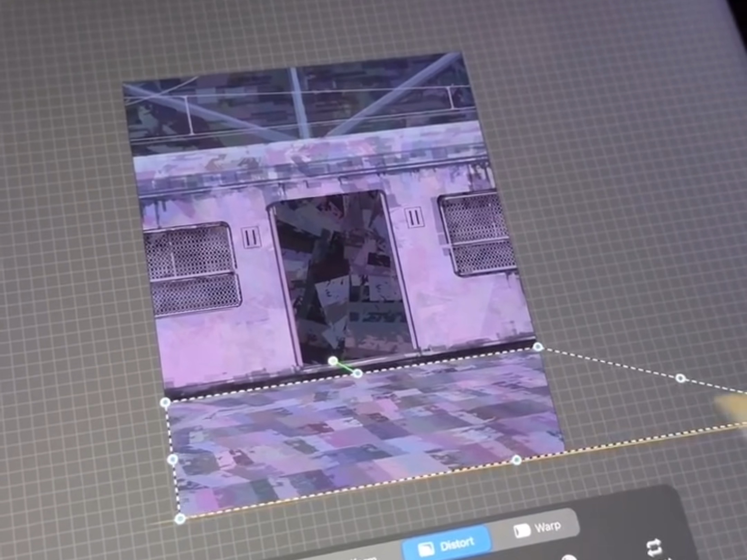Select the left-middle edge transform handle
This screenshot has width=747, height=560.
(173, 459)
